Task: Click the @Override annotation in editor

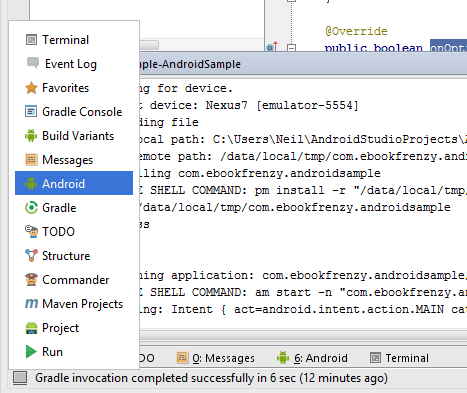Action: click(x=356, y=31)
